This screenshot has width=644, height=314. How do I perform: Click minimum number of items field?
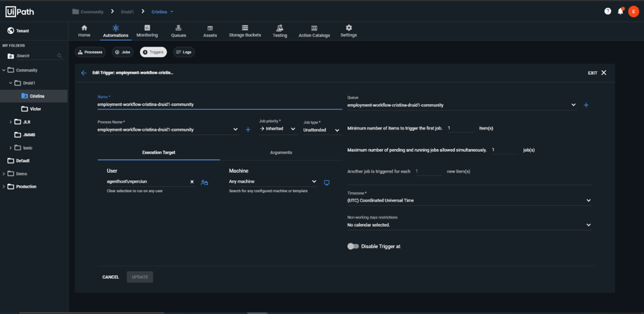460,128
